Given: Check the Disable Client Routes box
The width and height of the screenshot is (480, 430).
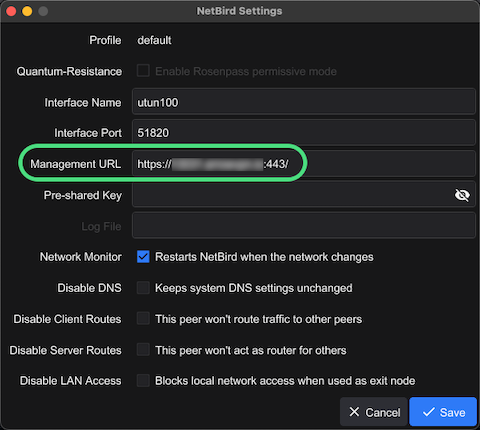Looking at the screenshot, I should point(143,319).
